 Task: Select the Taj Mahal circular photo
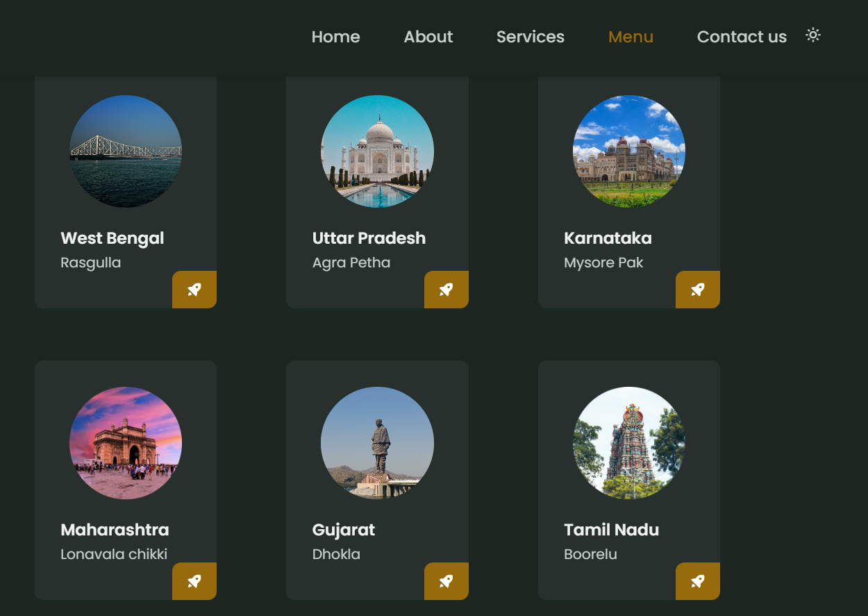coord(377,151)
